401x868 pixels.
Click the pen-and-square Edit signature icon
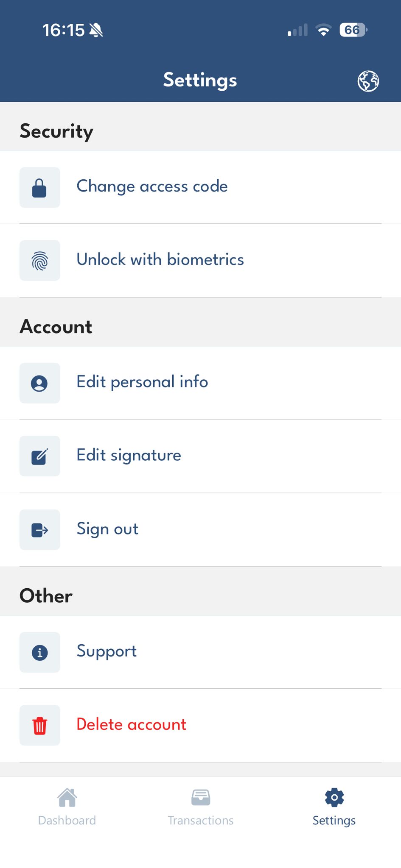(x=39, y=456)
